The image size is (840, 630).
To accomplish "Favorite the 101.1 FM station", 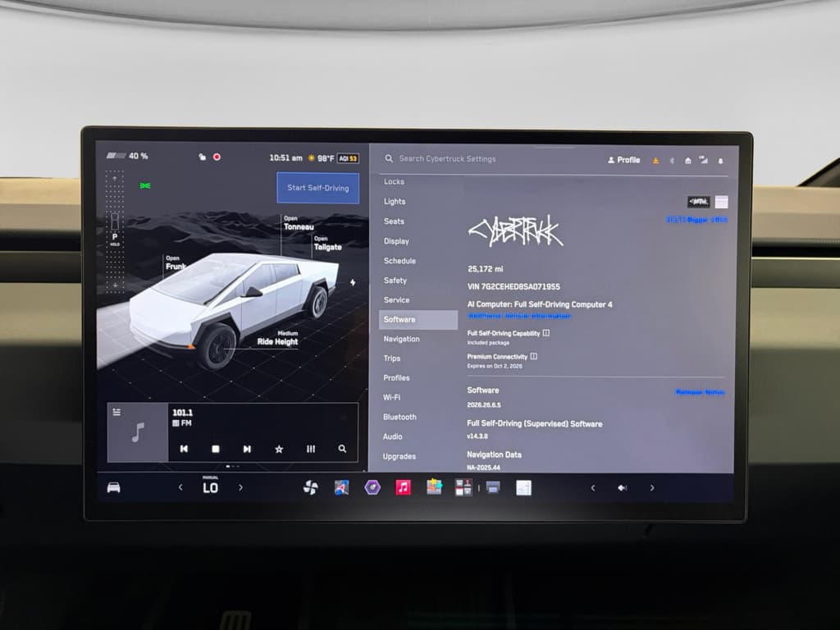I will [x=279, y=449].
